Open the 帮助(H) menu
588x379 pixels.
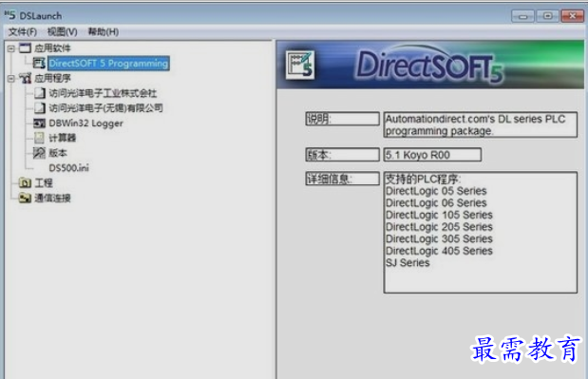point(104,32)
